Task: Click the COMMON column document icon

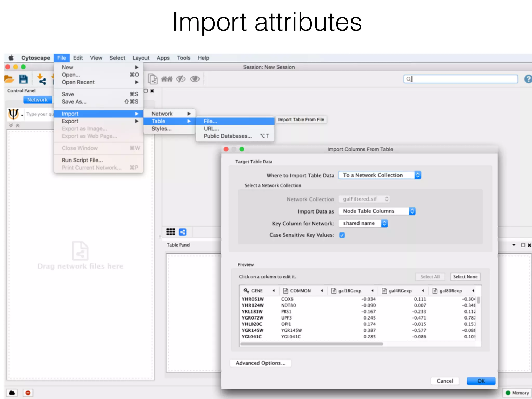Action: 285,290
